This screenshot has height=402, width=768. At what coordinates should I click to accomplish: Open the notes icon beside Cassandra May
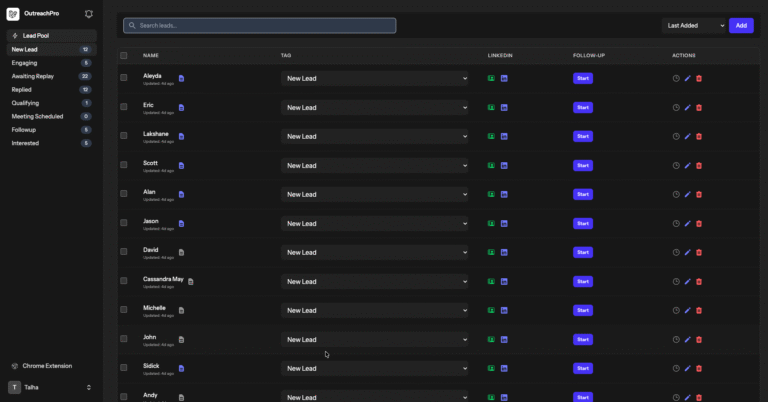coord(191,282)
